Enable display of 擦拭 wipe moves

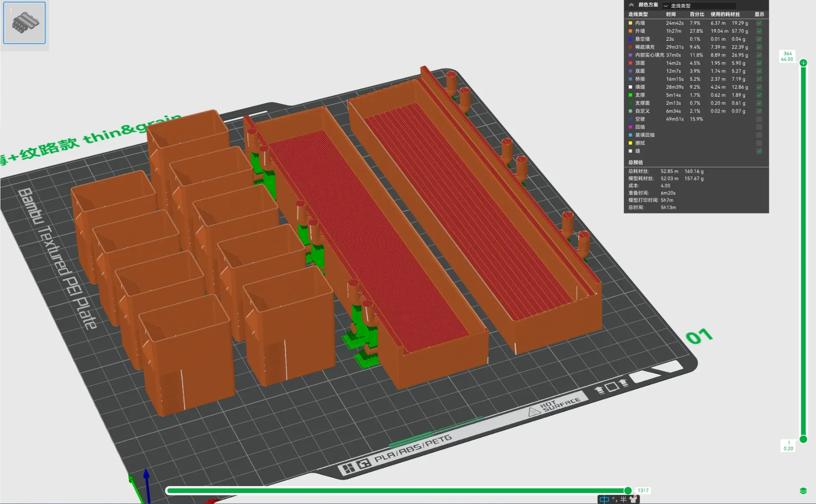point(759,143)
